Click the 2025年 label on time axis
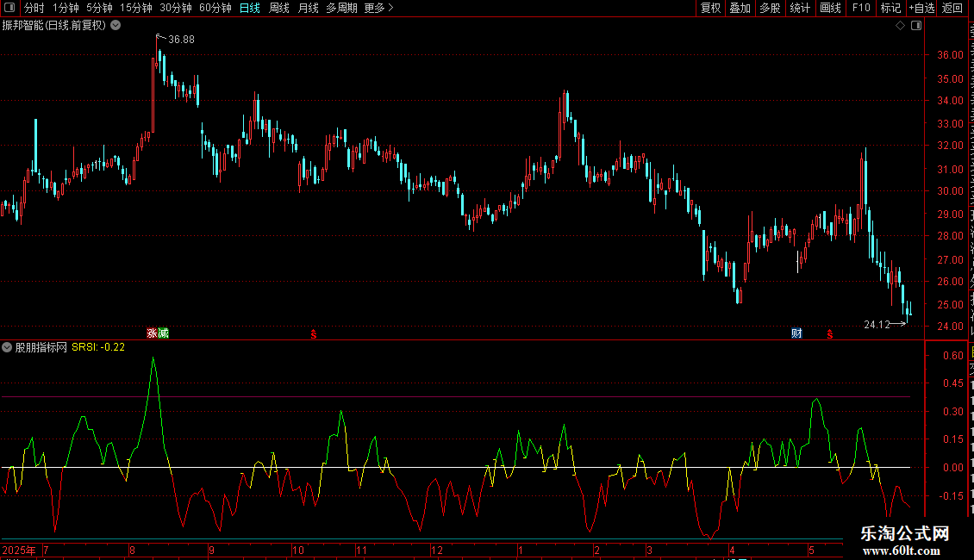Screen dimensions: 974x560 [x=19, y=550]
